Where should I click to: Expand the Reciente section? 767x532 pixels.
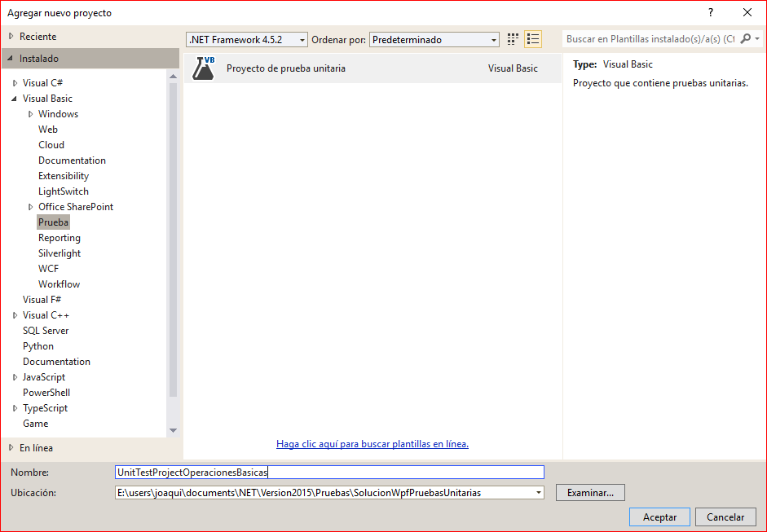[x=11, y=36]
